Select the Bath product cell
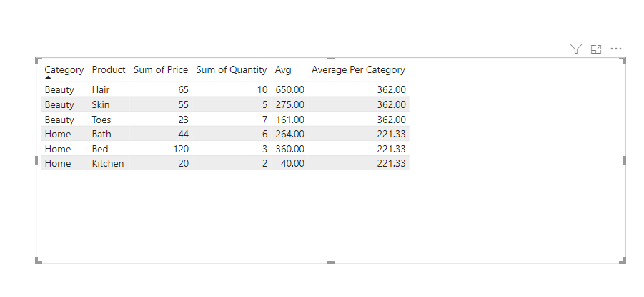This screenshot has width=644, height=297. tap(101, 134)
